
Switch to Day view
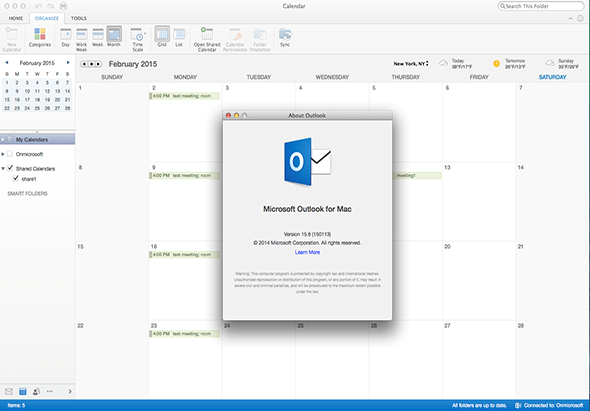pyautogui.click(x=66, y=37)
